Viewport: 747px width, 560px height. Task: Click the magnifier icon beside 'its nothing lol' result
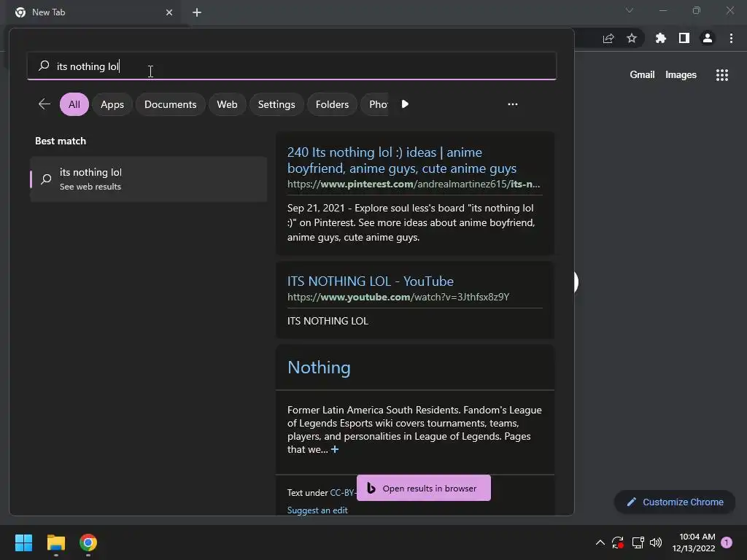[46, 179]
